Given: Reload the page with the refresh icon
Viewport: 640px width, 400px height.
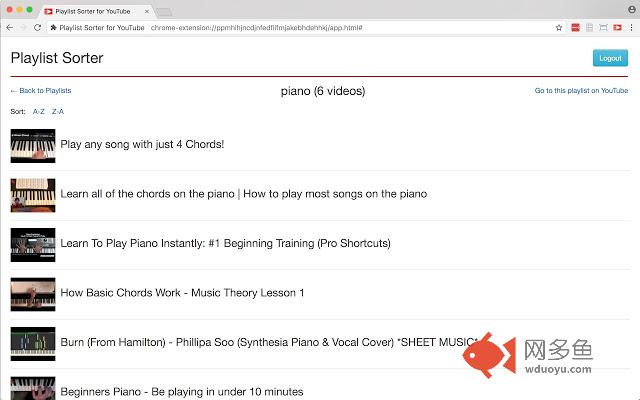Looking at the screenshot, I should [37, 28].
